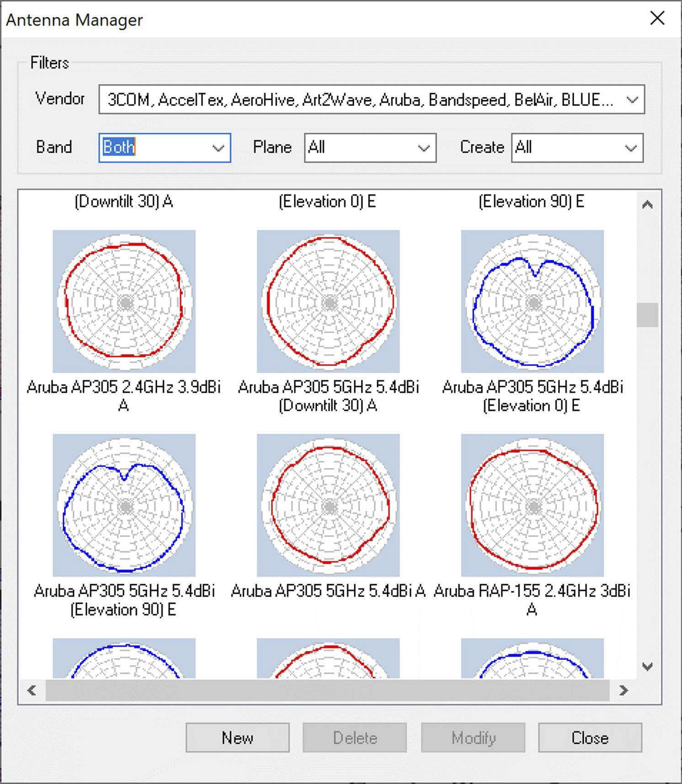Select Aruba RAP-155 2.4GHz 3dBi A pattern
Viewport: 682px width, 784px height.
pyautogui.click(x=532, y=505)
